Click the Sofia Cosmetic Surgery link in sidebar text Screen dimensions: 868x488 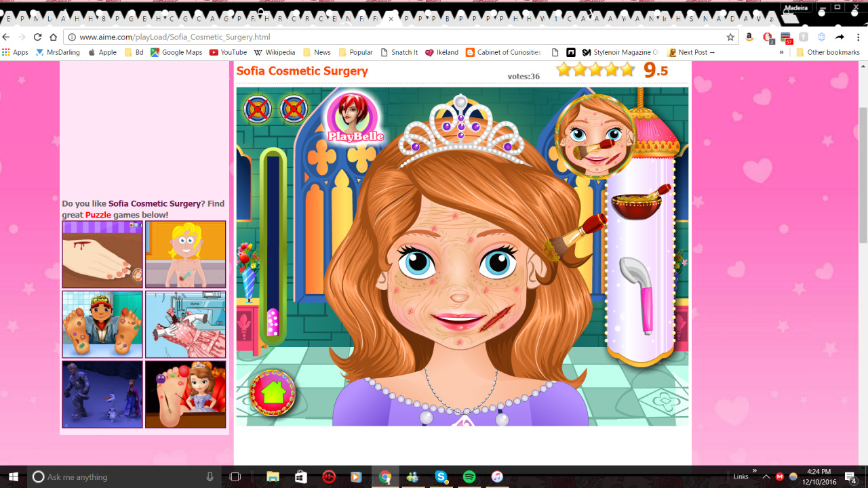click(155, 203)
